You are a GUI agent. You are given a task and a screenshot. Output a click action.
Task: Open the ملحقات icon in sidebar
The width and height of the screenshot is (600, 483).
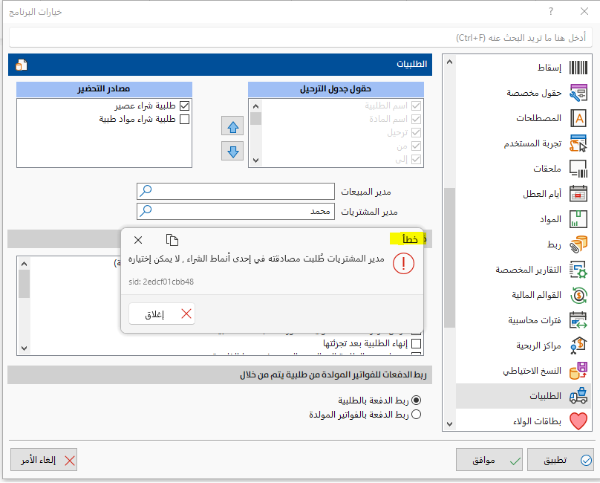click(x=578, y=169)
